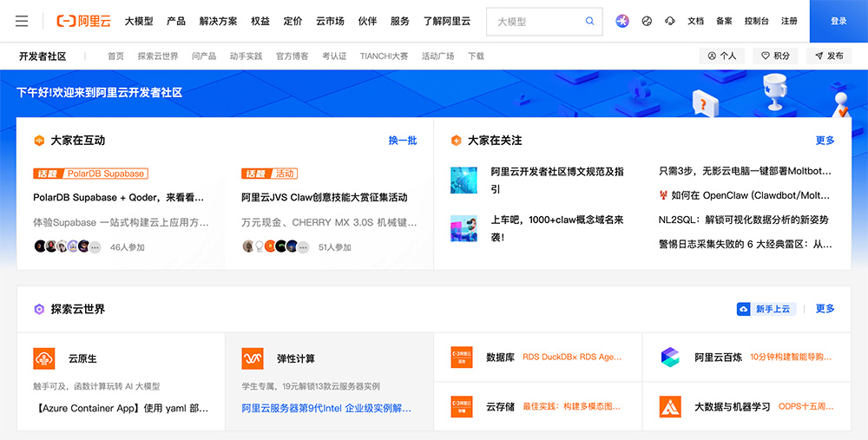Open 探索云世界 community tab

pyautogui.click(x=158, y=56)
